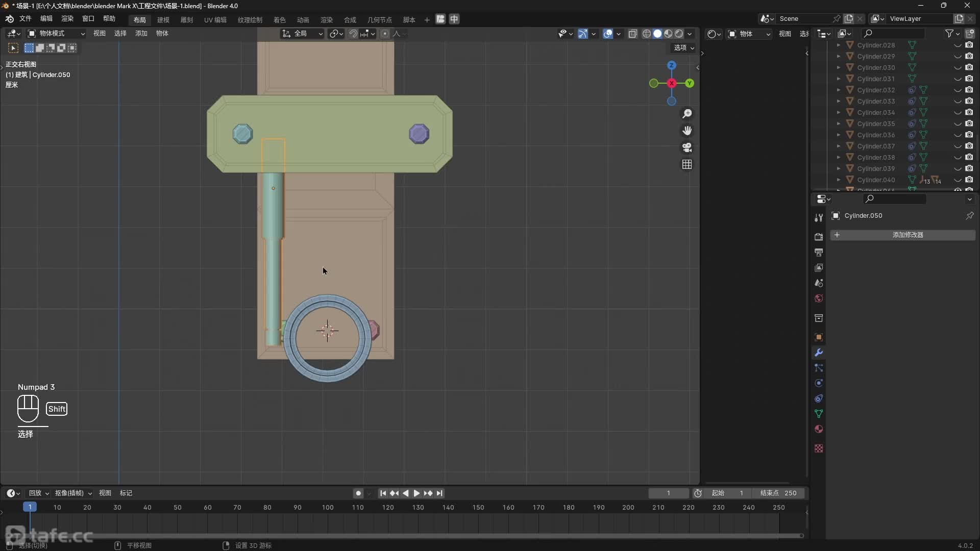Open the Texture properties checker icon
Viewport: 980px width, 551px height.
[x=819, y=448]
